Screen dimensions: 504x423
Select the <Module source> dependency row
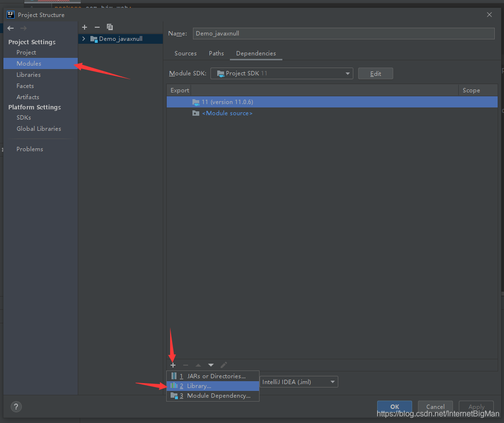(332, 113)
